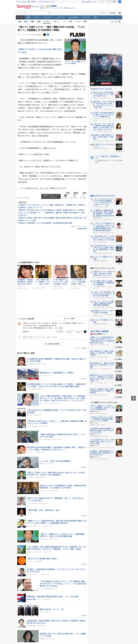Click the magnifier icon in keyword search box
138x644 pixels.
point(49,13)
